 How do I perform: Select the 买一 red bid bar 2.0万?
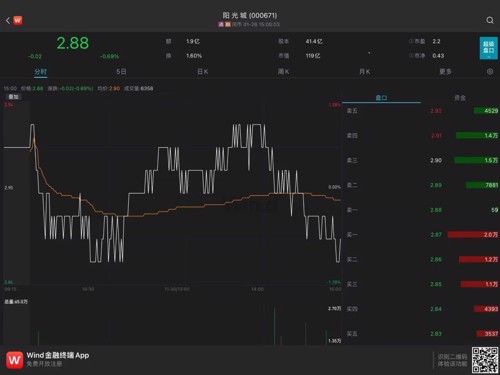tap(473, 235)
